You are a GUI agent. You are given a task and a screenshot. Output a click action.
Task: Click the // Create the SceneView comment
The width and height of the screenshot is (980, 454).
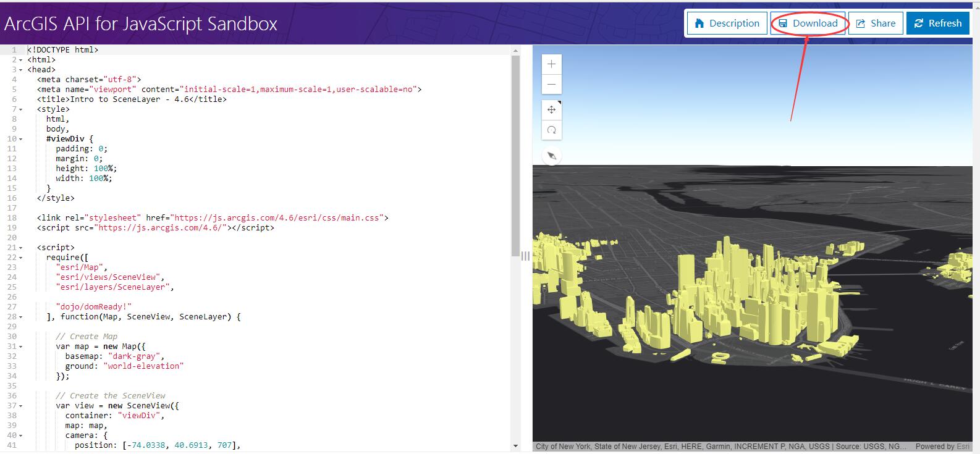point(111,396)
